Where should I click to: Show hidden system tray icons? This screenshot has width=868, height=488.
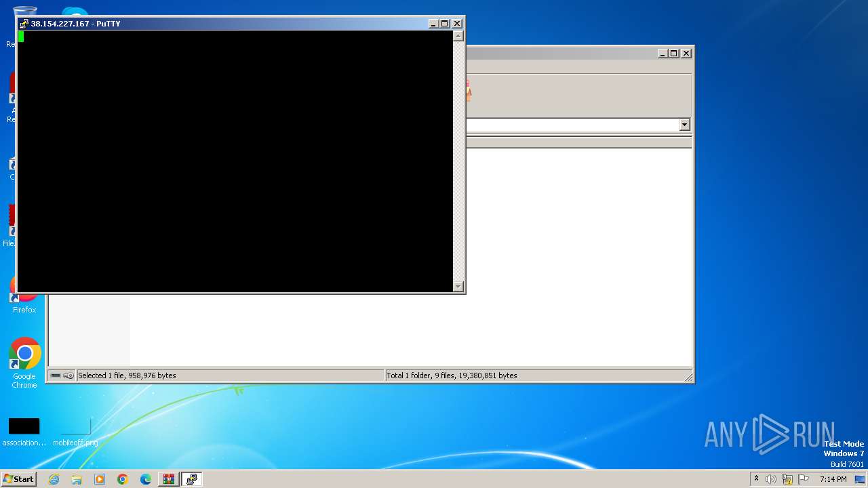pyautogui.click(x=756, y=479)
